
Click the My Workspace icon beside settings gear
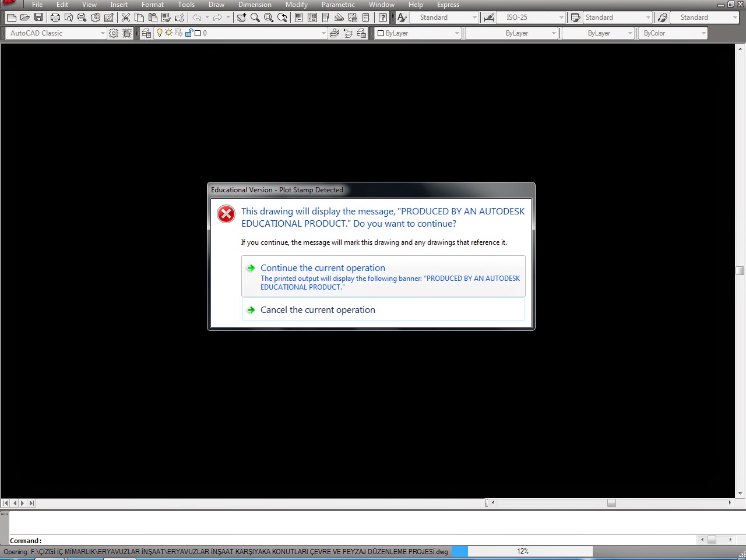point(127,33)
